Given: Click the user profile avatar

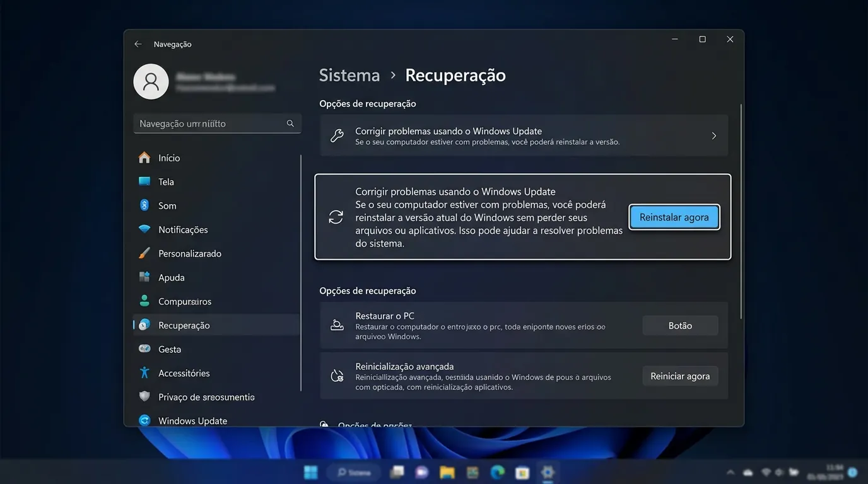Looking at the screenshot, I should coord(151,82).
